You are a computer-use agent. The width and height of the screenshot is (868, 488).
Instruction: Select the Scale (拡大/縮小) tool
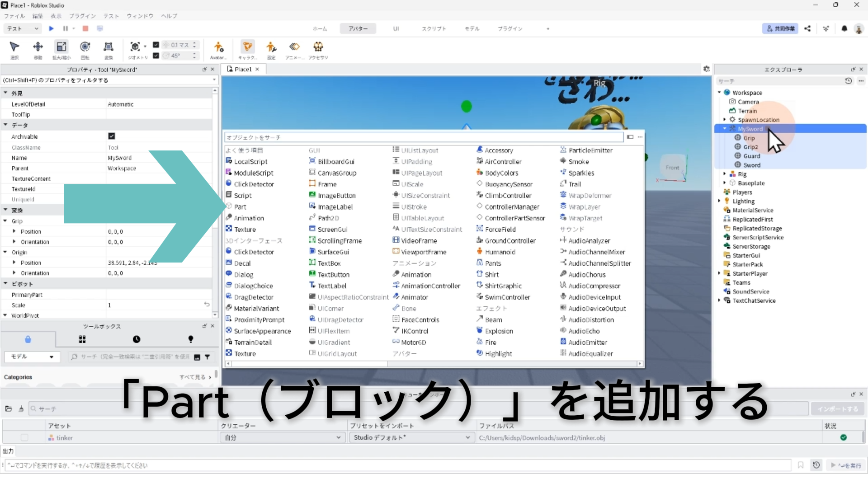[x=61, y=47]
